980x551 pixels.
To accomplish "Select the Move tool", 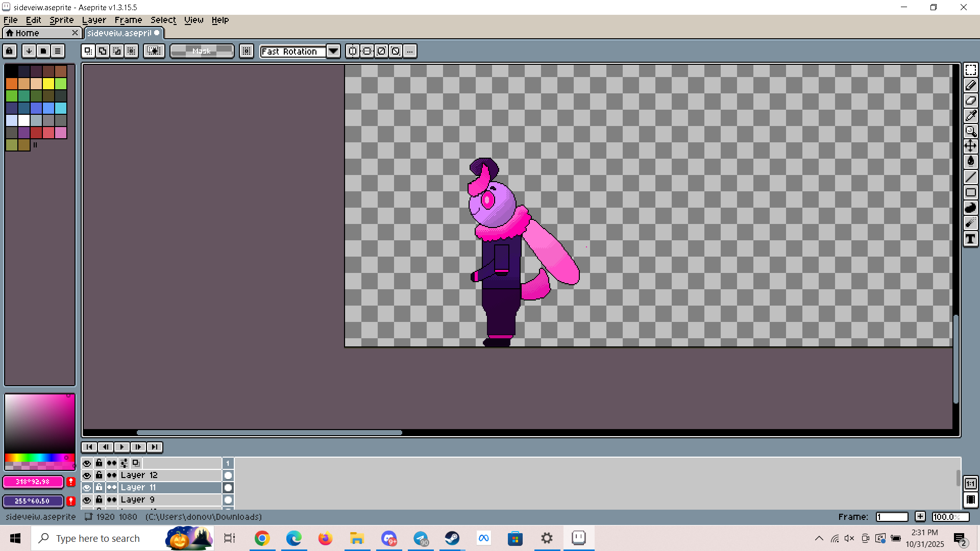I will point(970,146).
